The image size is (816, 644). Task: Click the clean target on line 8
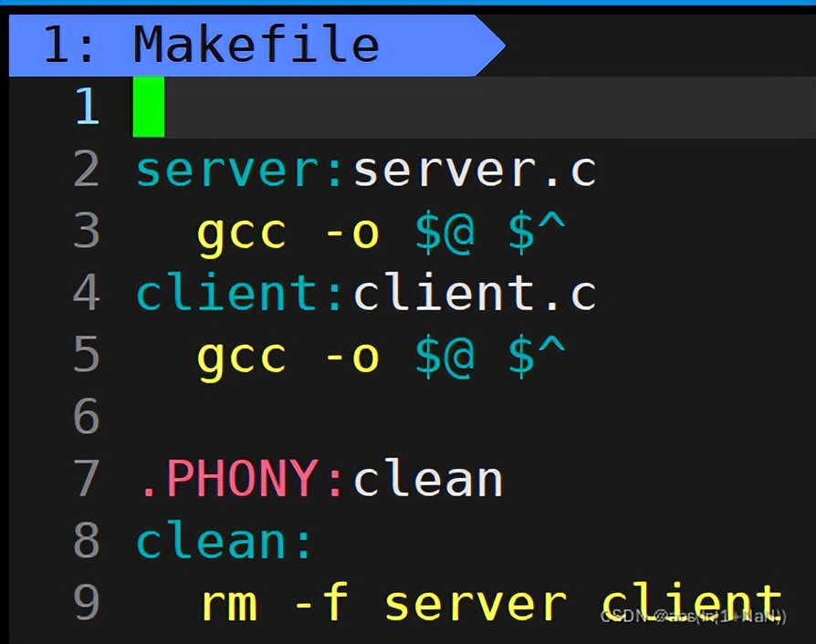coord(210,539)
